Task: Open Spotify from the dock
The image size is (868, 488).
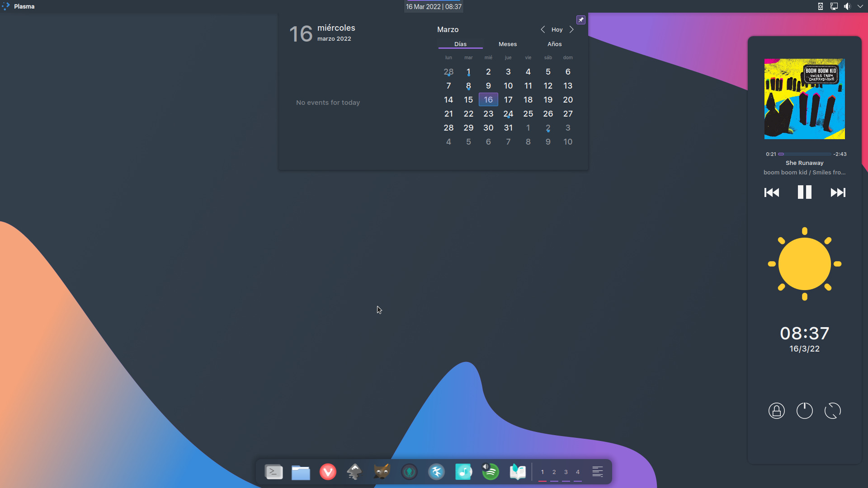Action: coord(491,472)
